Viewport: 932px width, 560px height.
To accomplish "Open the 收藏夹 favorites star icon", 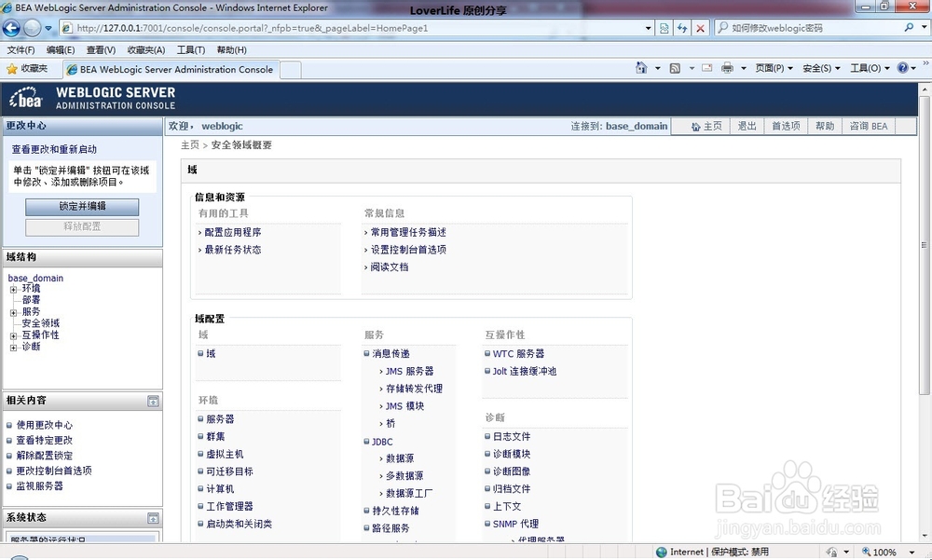I will tap(12, 68).
